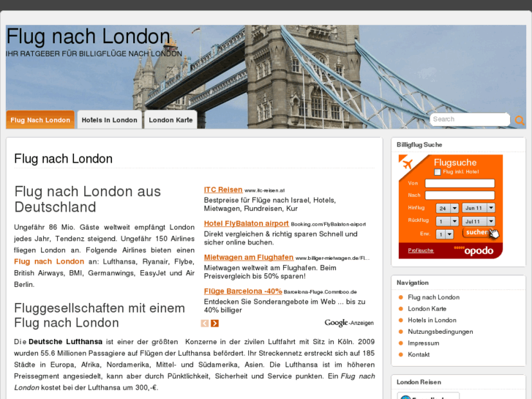Click the Flugsuche widget heading
This screenshot has width=532, height=399.
455,163
